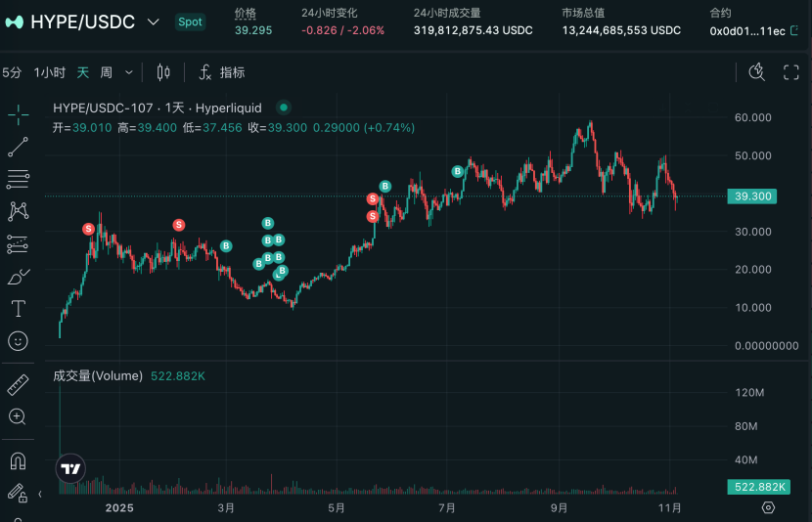This screenshot has width=812, height=522.
Task: Click the 24小时成交量 value
Action: tap(473, 30)
